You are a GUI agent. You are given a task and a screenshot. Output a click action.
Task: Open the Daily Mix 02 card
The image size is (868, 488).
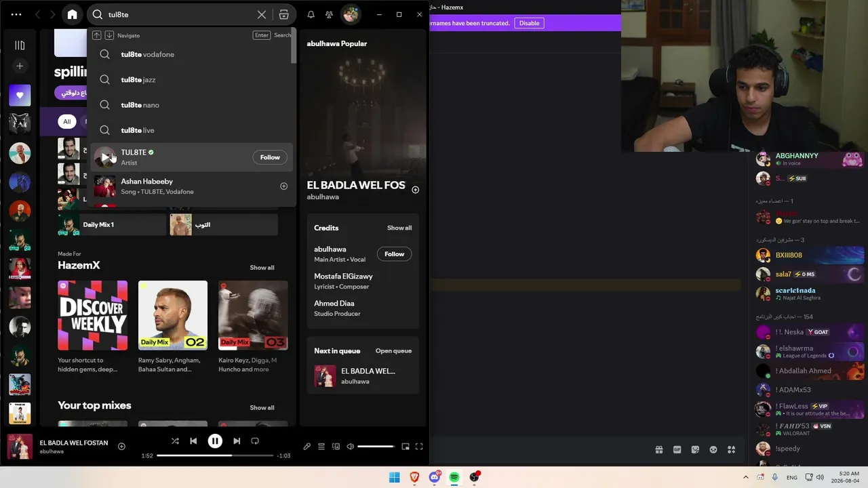173,327
